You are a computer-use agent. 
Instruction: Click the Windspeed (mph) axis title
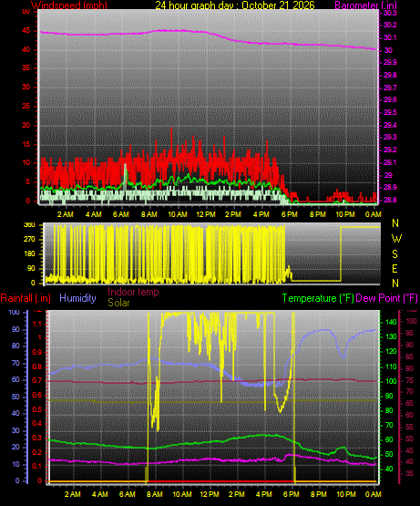(x=69, y=5)
